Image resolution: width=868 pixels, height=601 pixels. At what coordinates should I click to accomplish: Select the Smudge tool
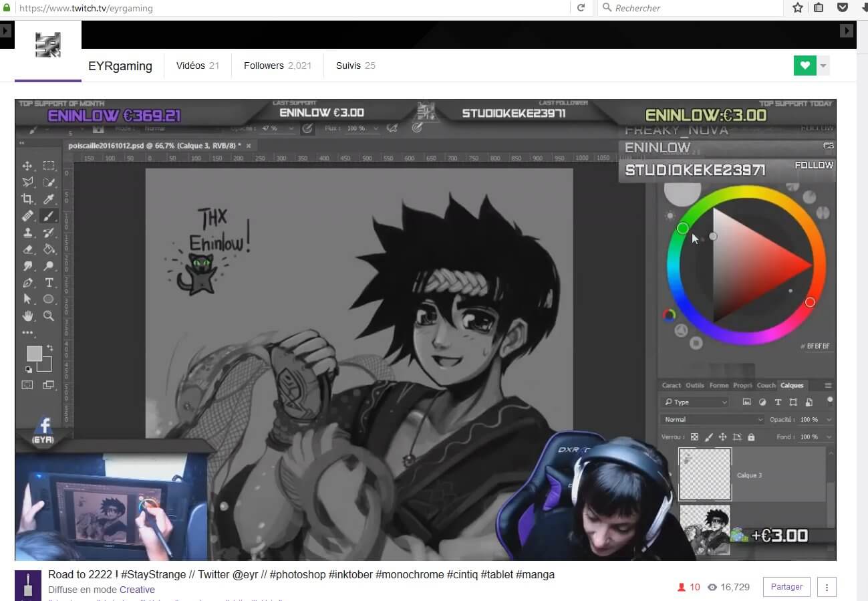[27, 266]
